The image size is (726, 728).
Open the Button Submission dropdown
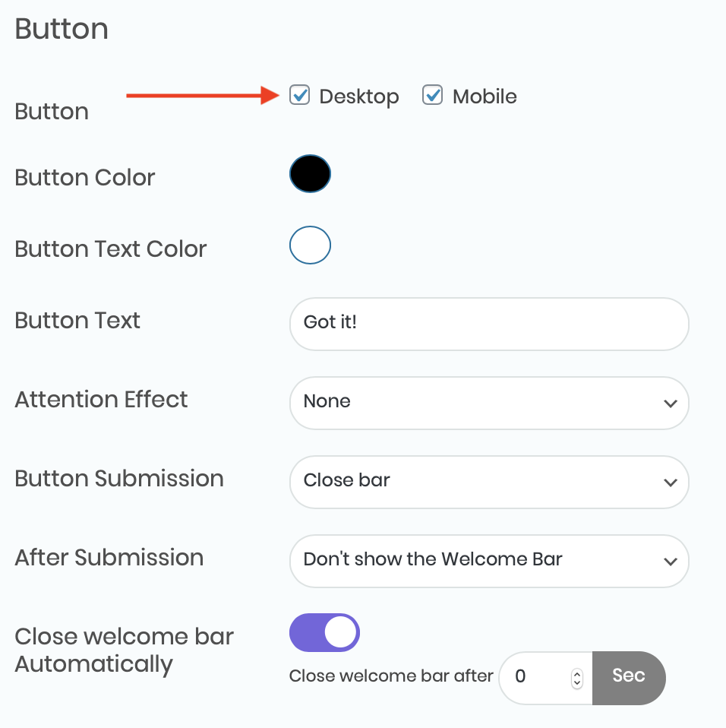[488, 480]
